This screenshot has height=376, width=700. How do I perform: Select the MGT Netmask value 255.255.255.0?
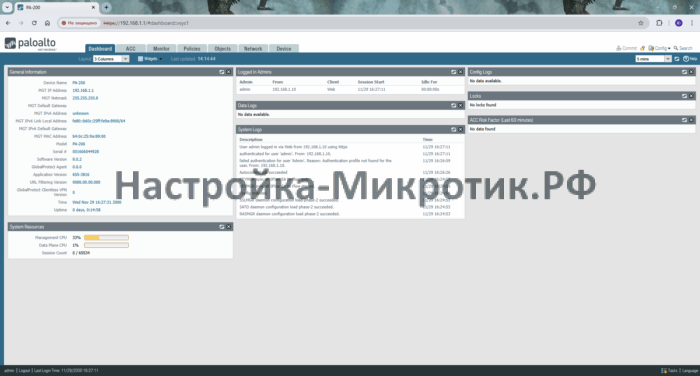tap(85, 98)
